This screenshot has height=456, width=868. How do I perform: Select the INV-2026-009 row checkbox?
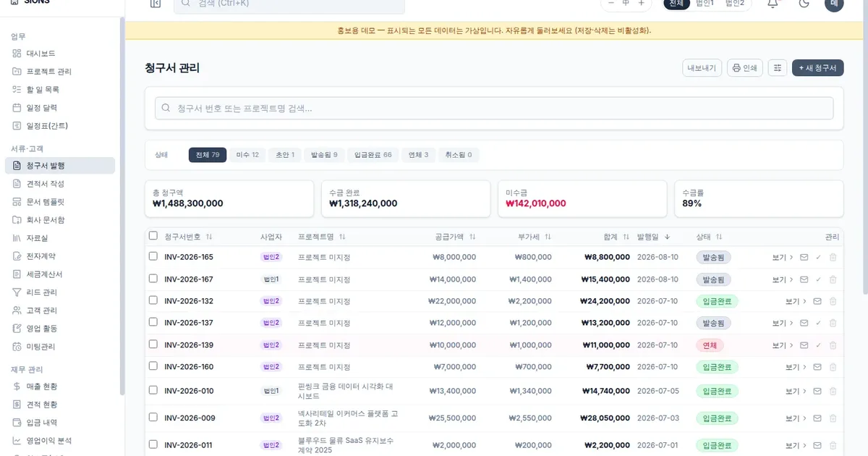coord(153,417)
